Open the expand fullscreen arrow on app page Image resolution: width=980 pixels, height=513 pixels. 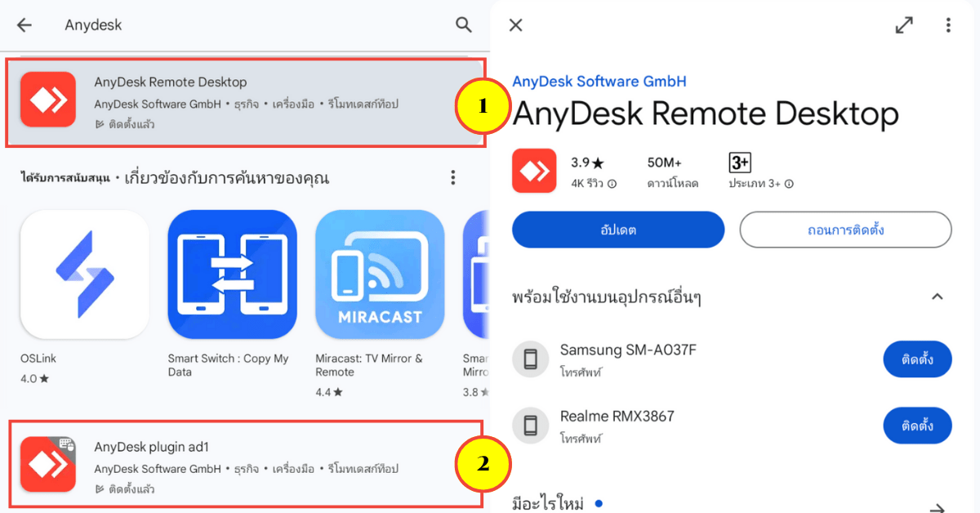904,25
